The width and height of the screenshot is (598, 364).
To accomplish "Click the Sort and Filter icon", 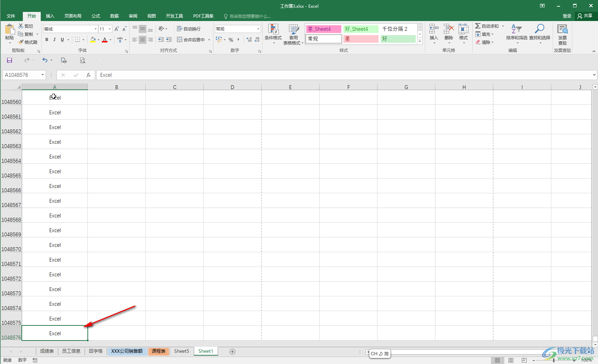I will (x=517, y=29).
